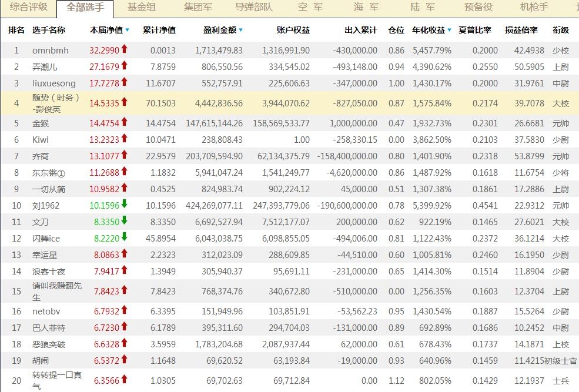Click green down arrow in 刘1962 row

125,206
